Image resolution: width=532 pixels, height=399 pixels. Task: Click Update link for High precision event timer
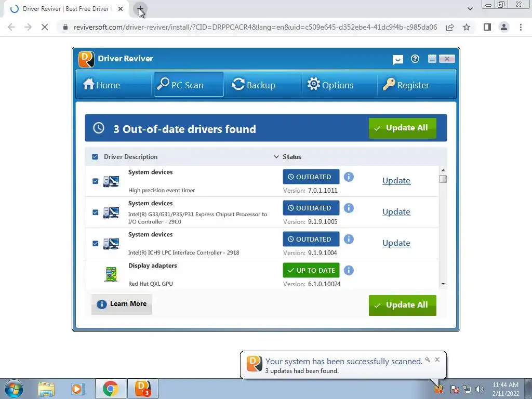[x=396, y=180]
